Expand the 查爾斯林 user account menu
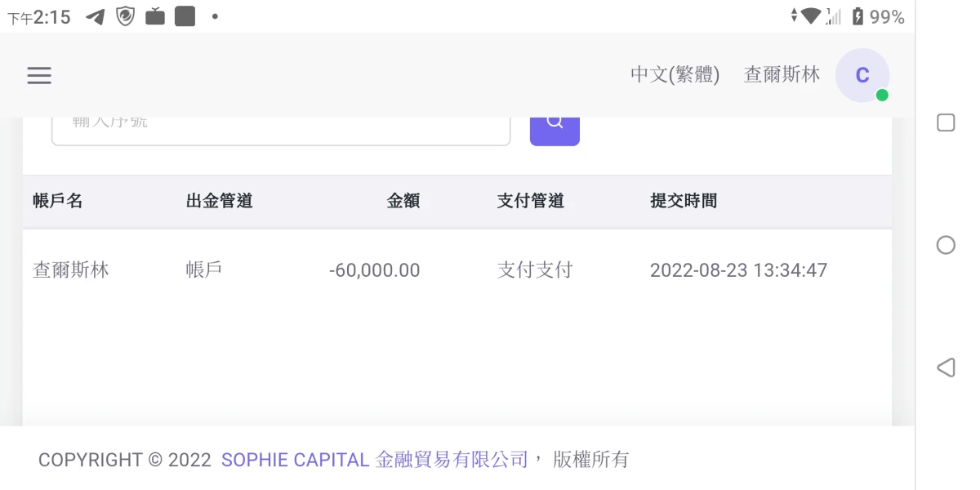The image size is (980, 490). click(x=782, y=75)
